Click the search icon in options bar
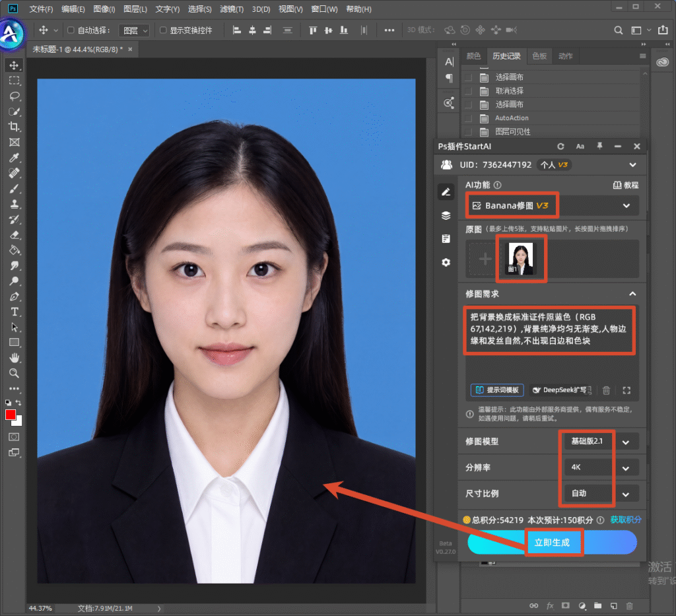676x616 pixels. tap(618, 30)
